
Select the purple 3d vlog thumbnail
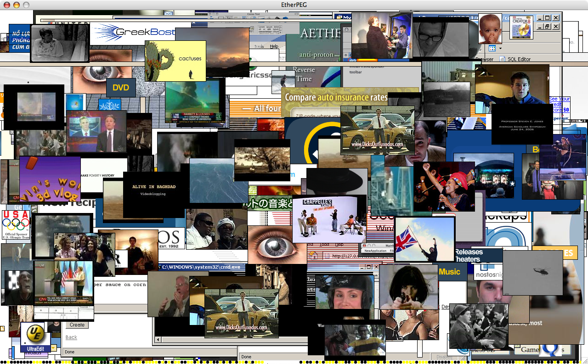point(50,179)
